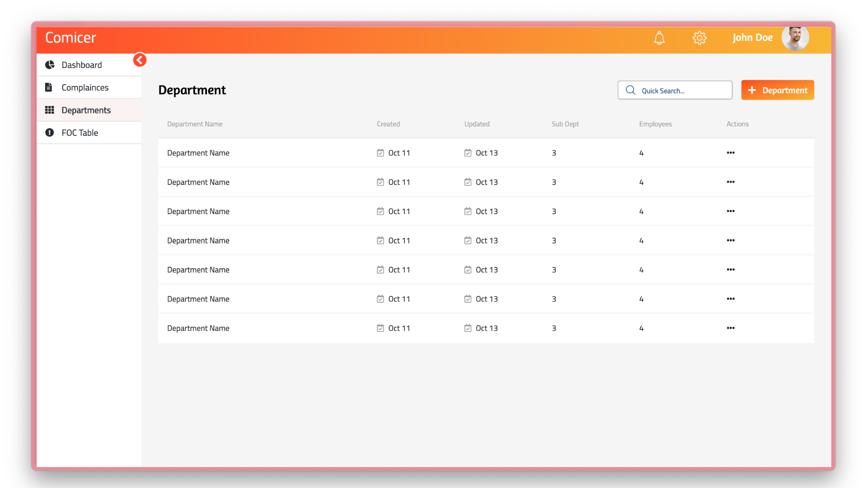Click Updated calendar icon in fifth row

468,270
